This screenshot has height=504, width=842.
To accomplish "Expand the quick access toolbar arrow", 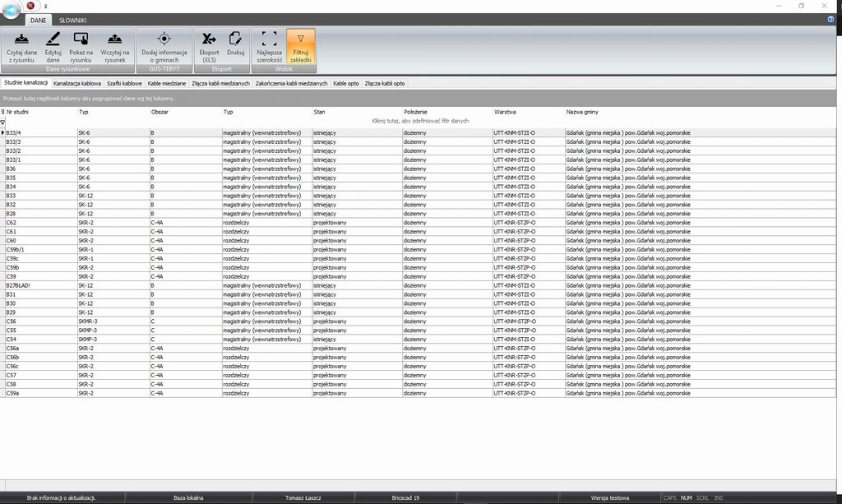I will (x=46, y=6).
